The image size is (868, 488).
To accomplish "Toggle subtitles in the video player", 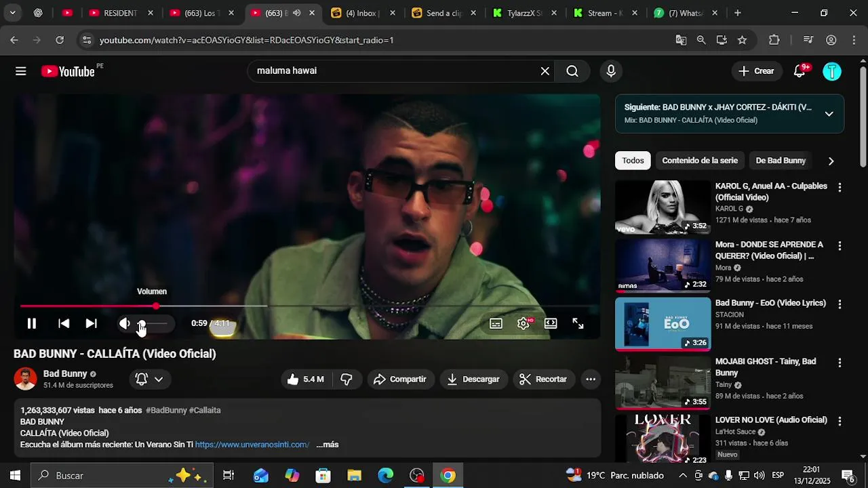I will click(x=496, y=324).
